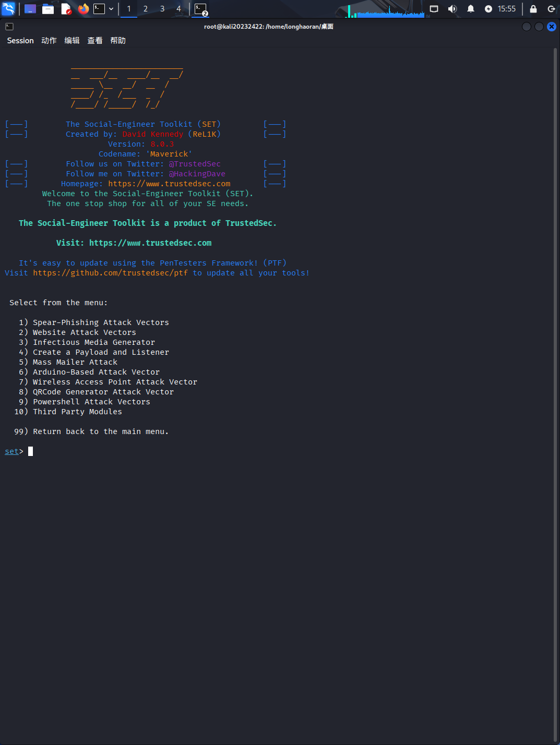Select the running terminal task button
Viewport: 560px width, 745px height.
click(201, 9)
